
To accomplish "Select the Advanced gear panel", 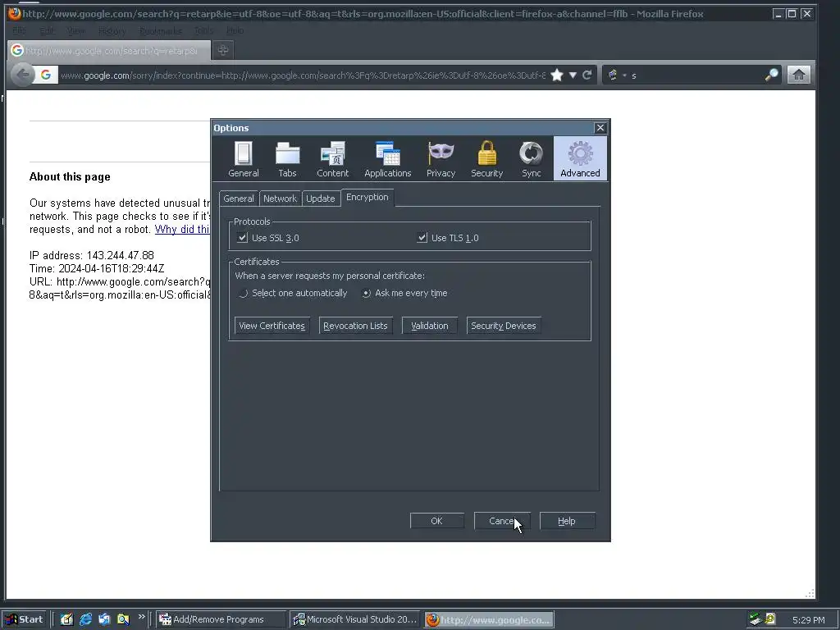I will [580, 158].
